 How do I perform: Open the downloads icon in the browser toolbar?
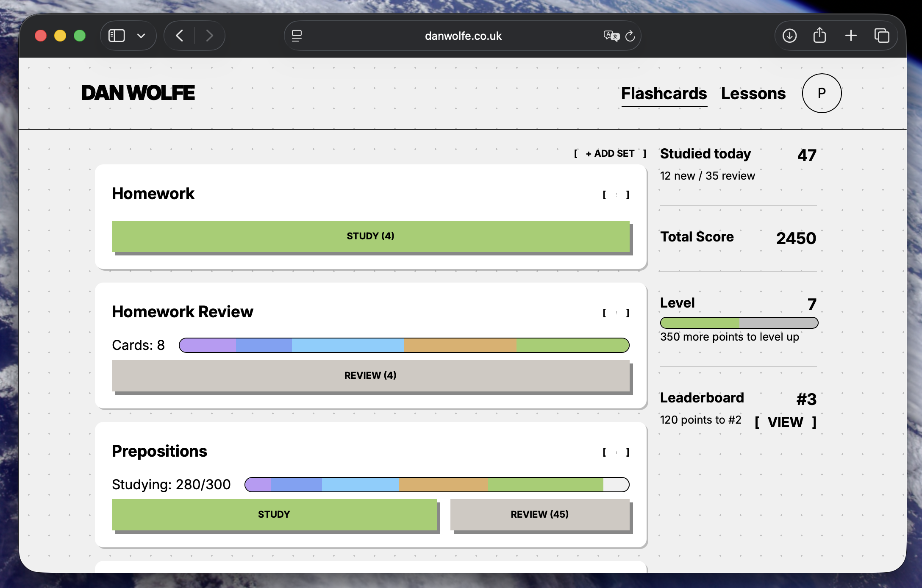(789, 36)
